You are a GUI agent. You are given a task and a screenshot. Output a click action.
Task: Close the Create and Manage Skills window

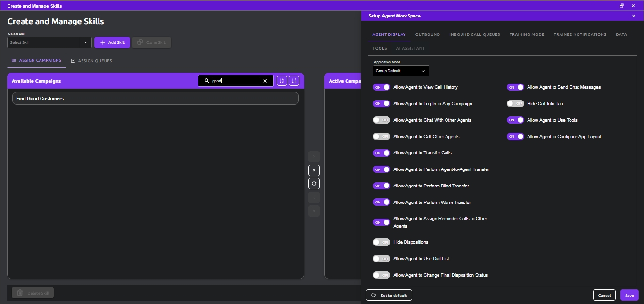pyautogui.click(x=633, y=6)
